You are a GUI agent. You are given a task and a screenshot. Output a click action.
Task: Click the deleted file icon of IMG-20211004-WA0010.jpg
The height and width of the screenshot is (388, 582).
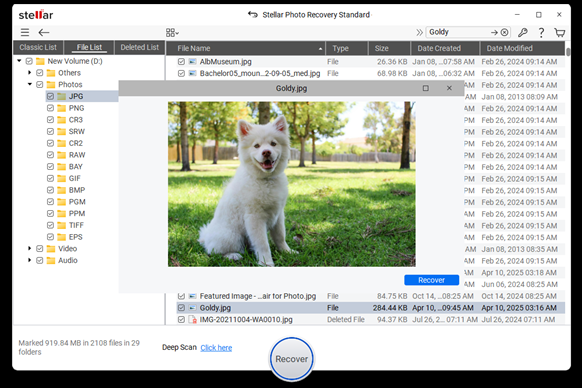pyautogui.click(x=192, y=320)
